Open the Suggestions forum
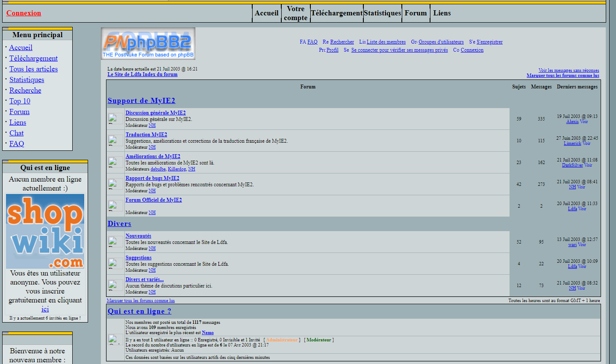This screenshot has width=616, height=364. tap(139, 258)
